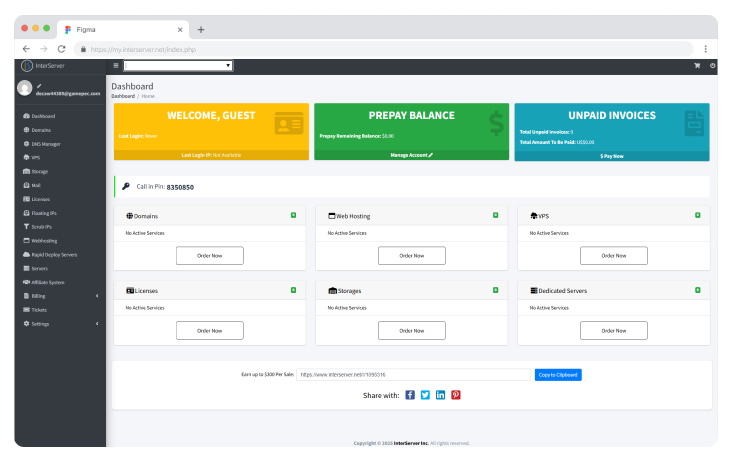Click the InterServer logo icon
732x459 pixels.
point(27,66)
